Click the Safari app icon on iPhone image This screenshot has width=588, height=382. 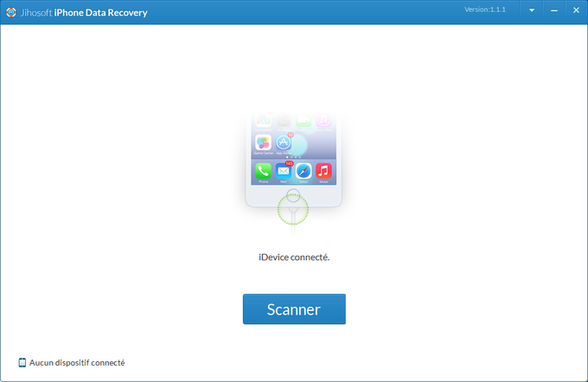tap(304, 171)
